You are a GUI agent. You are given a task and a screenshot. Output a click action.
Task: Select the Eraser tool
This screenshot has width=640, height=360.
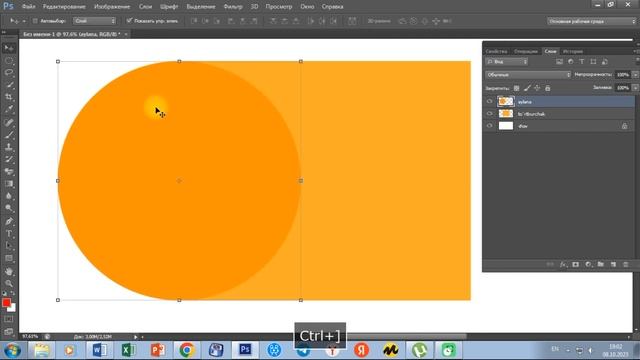(x=9, y=171)
